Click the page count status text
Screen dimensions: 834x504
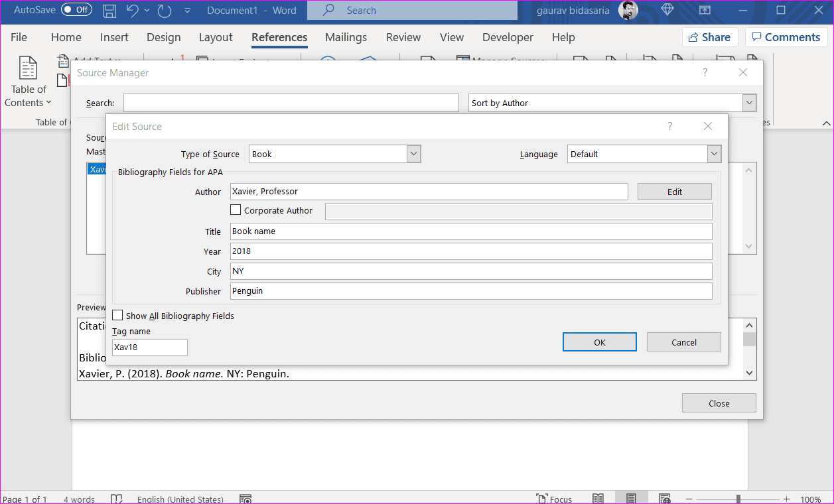[x=25, y=499]
